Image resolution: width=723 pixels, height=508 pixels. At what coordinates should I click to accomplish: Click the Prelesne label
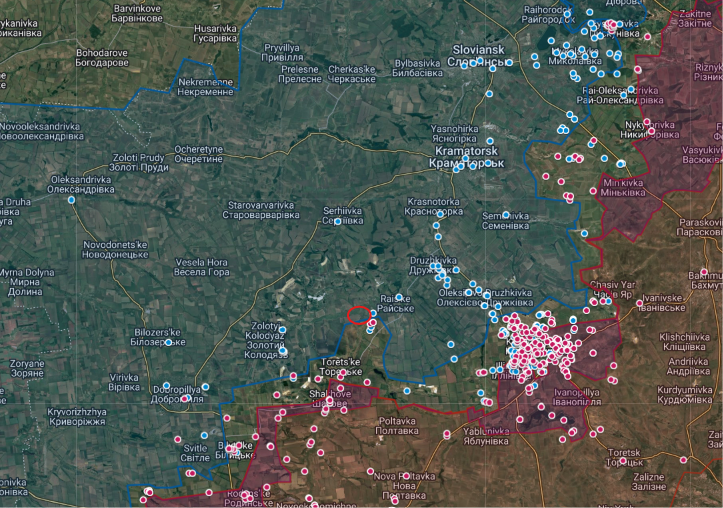300,74
